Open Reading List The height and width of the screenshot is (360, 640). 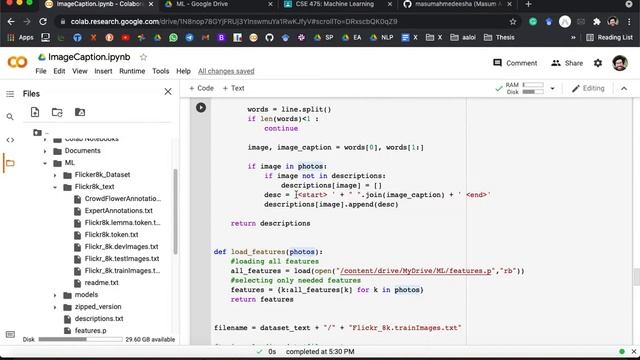pos(609,38)
